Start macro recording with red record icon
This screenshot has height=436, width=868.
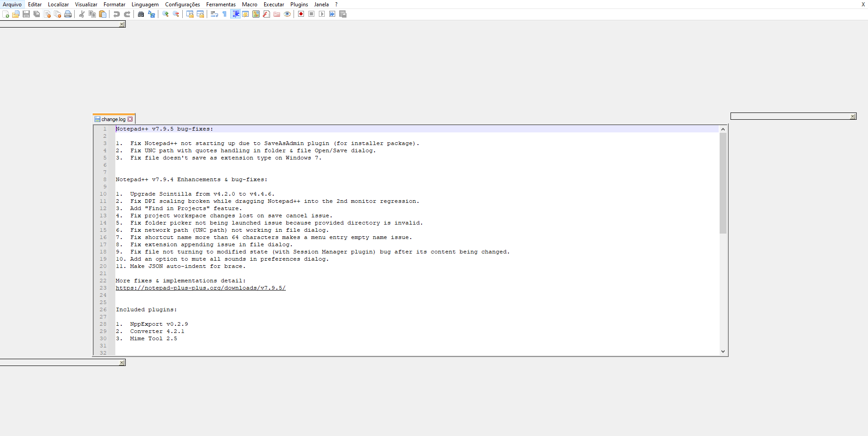(300, 14)
